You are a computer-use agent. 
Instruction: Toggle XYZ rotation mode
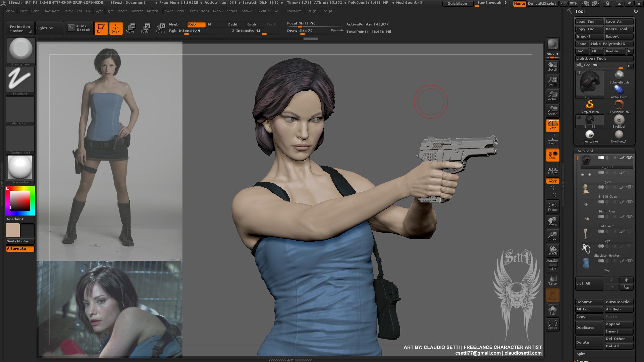pos(552,181)
